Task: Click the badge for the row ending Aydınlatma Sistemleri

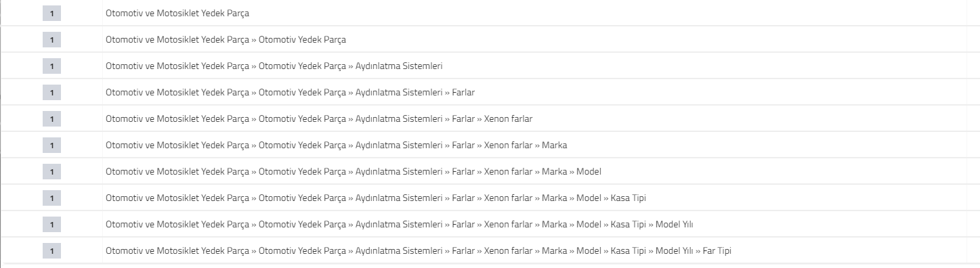Action: pyautogui.click(x=51, y=66)
